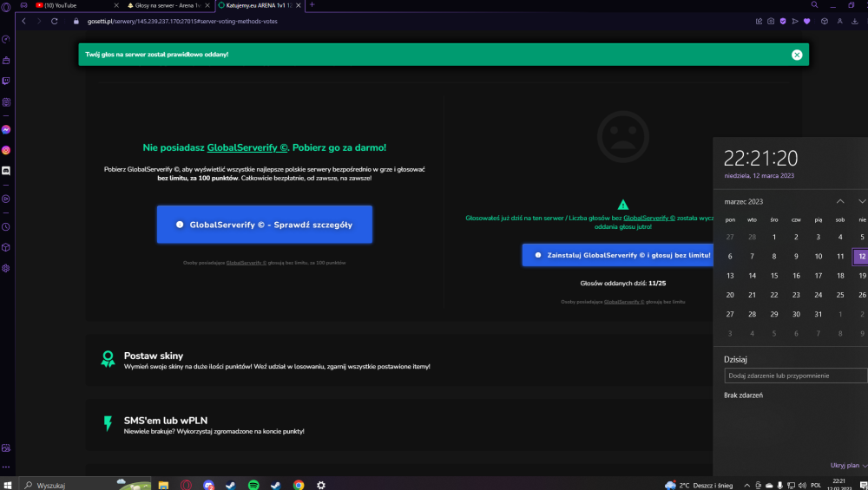Screen dimensions: 868x490
Task: Open volume control in system tray
Action: [x=802, y=485]
